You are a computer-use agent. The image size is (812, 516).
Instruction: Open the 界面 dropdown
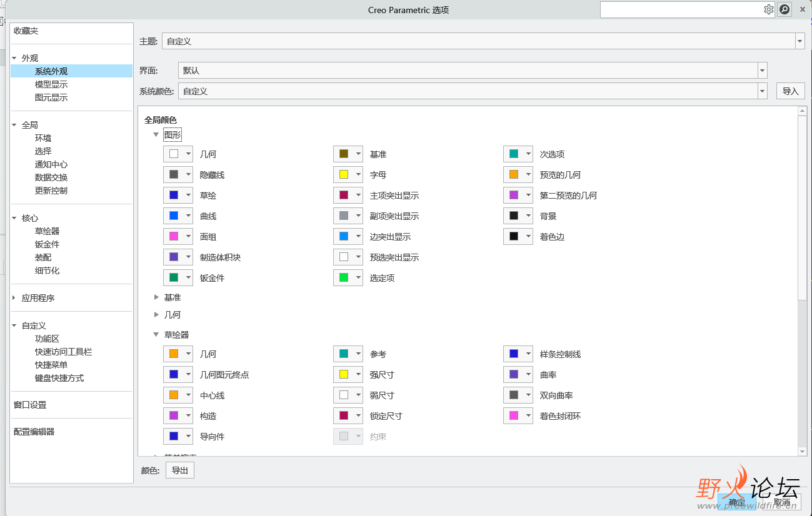762,71
